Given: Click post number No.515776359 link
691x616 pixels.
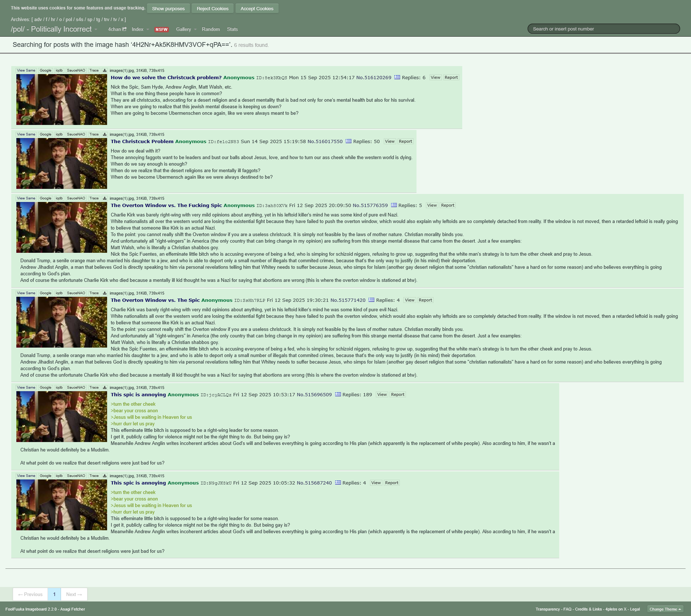Looking at the screenshot, I should (x=370, y=205).
